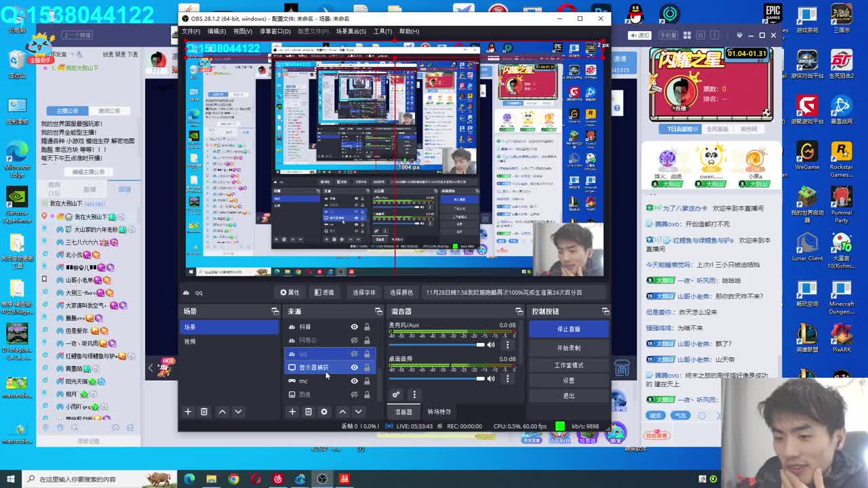868x488 pixels.
Task: Open 桌面音频 three-dot options menu
Action: [x=507, y=379]
